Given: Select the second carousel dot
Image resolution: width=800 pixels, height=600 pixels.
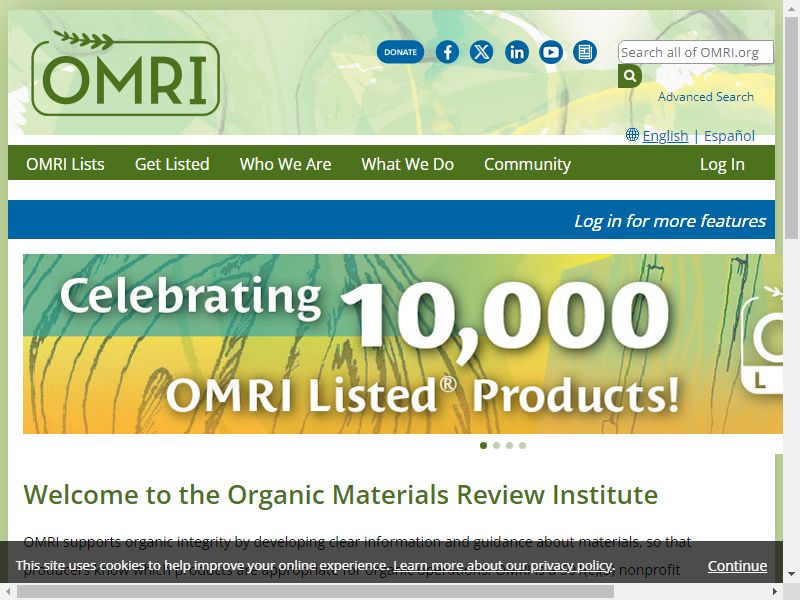Looking at the screenshot, I should pos(496,445).
